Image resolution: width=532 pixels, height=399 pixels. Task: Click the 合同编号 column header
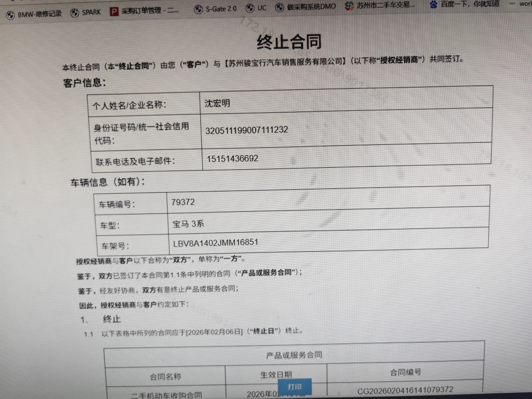(405, 372)
